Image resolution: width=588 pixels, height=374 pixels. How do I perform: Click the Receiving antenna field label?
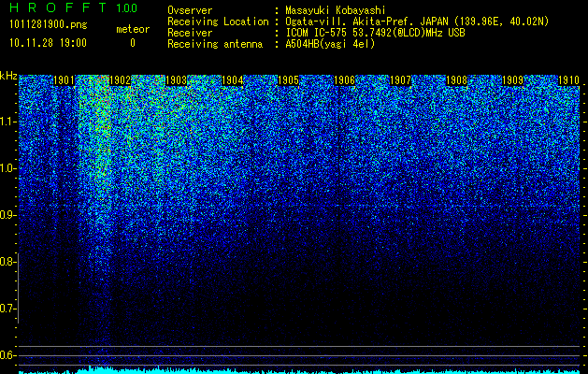(215, 44)
